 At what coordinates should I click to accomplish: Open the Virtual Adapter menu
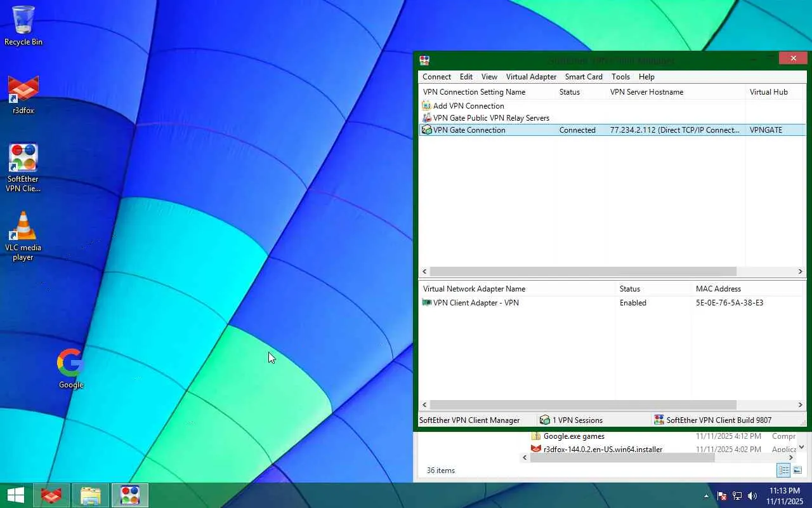point(531,77)
